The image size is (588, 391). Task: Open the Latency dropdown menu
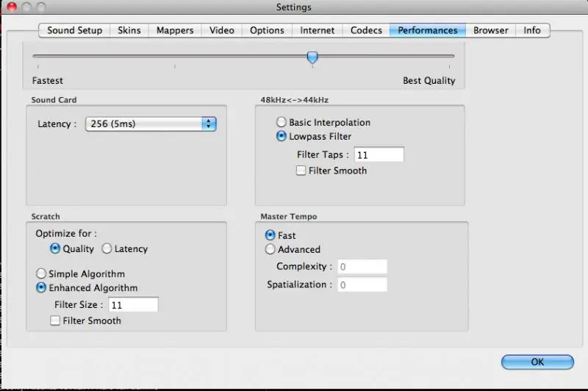click(x=151, y=124)
